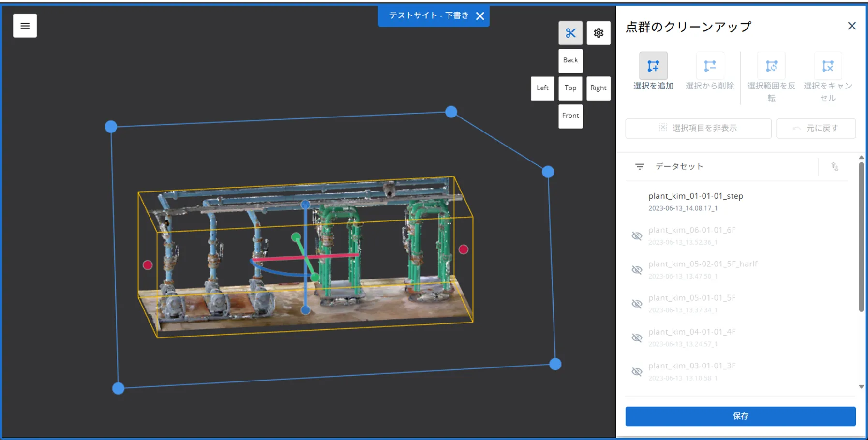The image size is (868, 440).
Task: Switch to the Front view
Action: [570, 116]
